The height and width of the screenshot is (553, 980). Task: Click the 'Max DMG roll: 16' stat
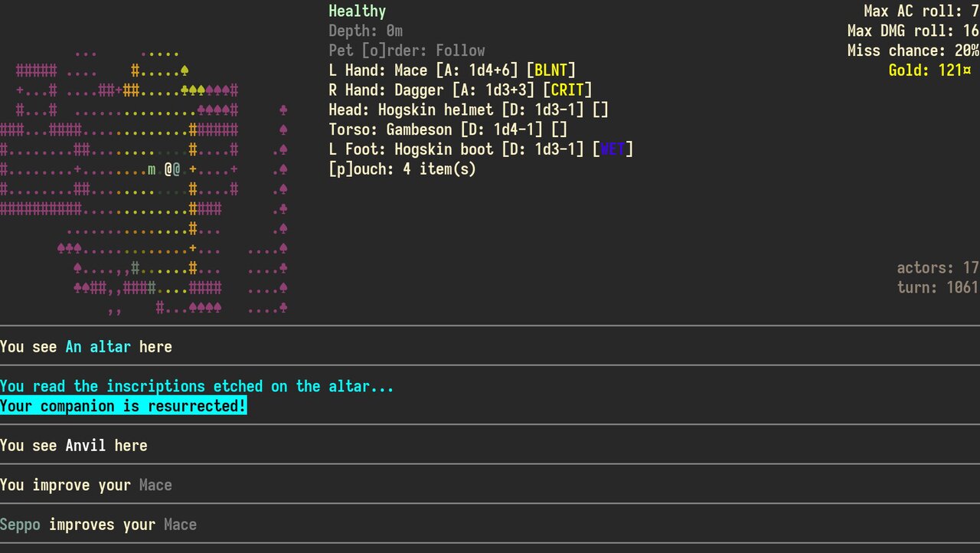click(x=913, y=31)
